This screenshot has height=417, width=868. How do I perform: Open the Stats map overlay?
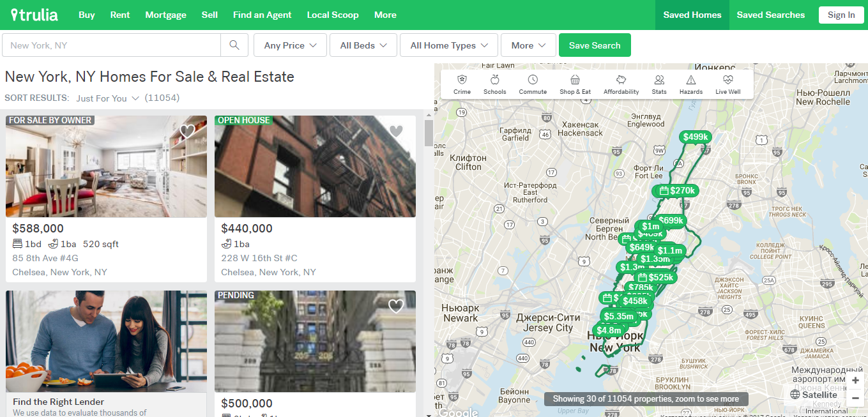pyautogui.click(x=659, y=84)
